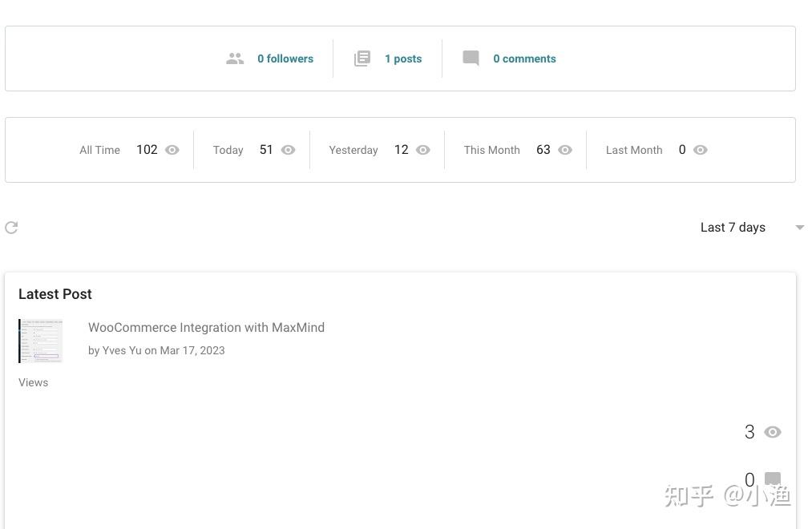The width and height of the screenshot is (812, 529).
Task: Open the WooCommerce Integration with MaxMind post
Action: click(206, 327)
